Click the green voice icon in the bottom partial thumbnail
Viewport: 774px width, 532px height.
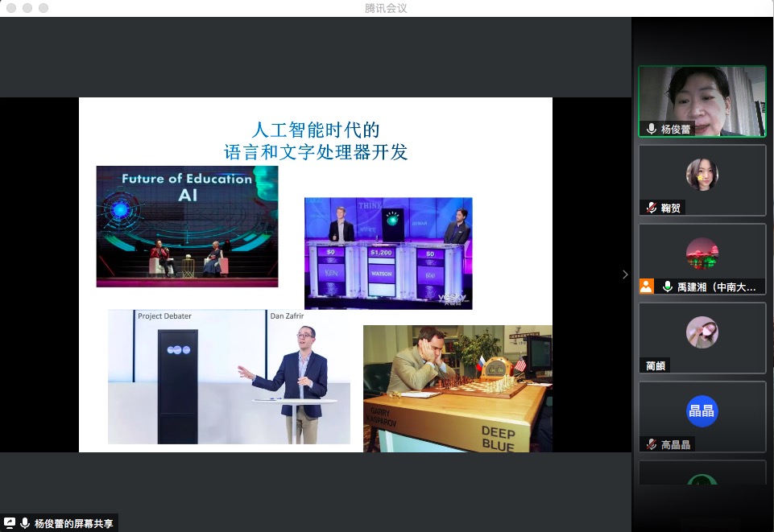(701, 484)
